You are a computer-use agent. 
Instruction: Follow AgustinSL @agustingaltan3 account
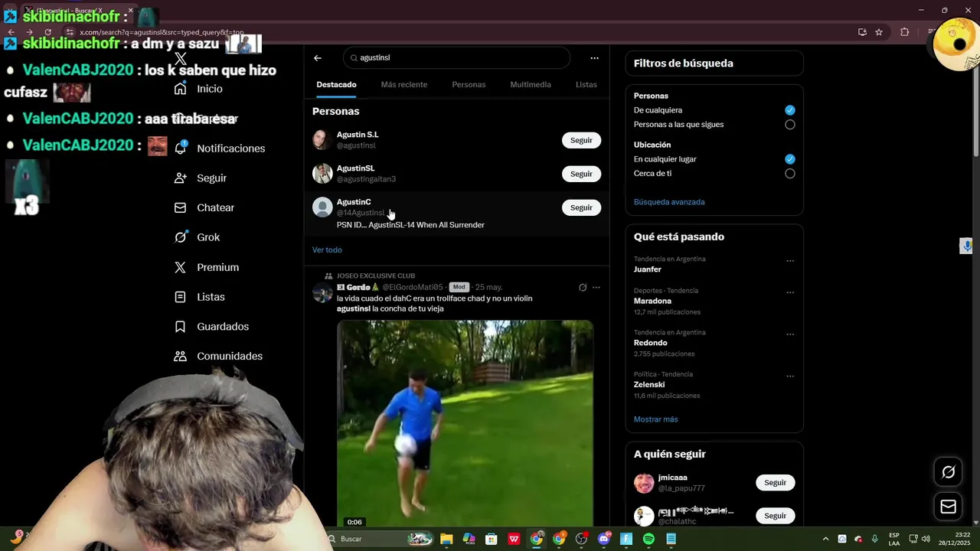coord(581,174)
